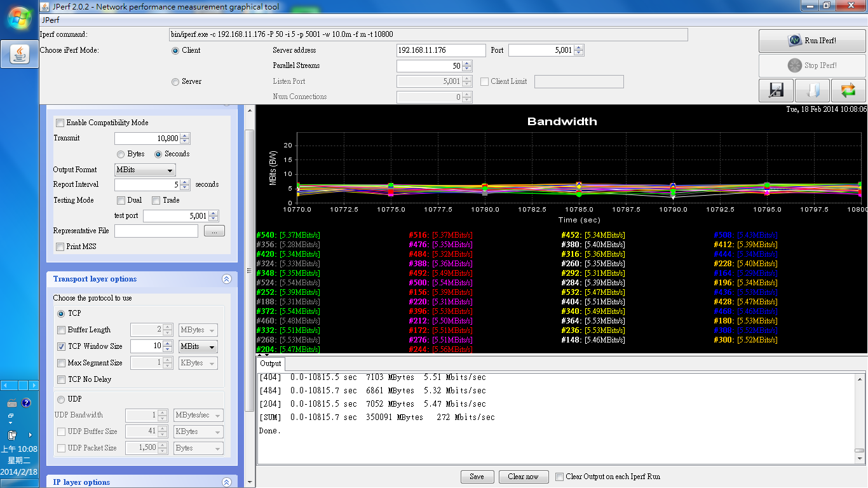Click the TCP Window Size stepper arrows
This screenshot has height=488, width=868.
click(x=168, y=347)
